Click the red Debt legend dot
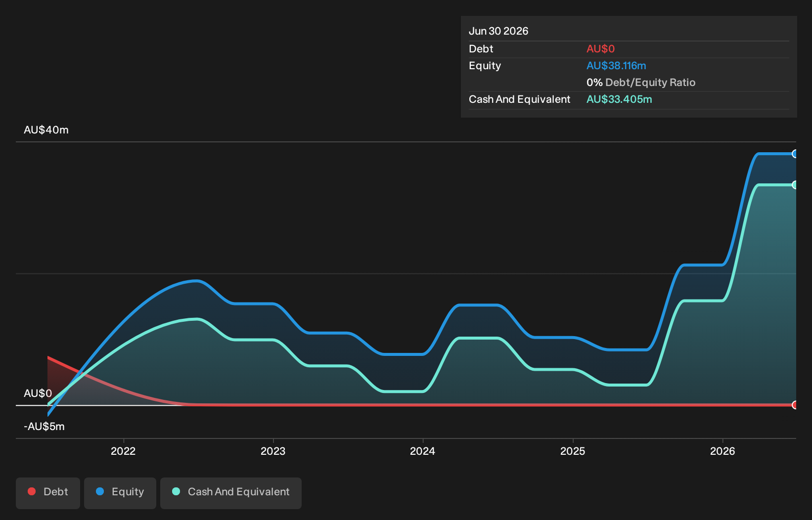The width and height of the screenshot is (812, 520). pos(32,491)
